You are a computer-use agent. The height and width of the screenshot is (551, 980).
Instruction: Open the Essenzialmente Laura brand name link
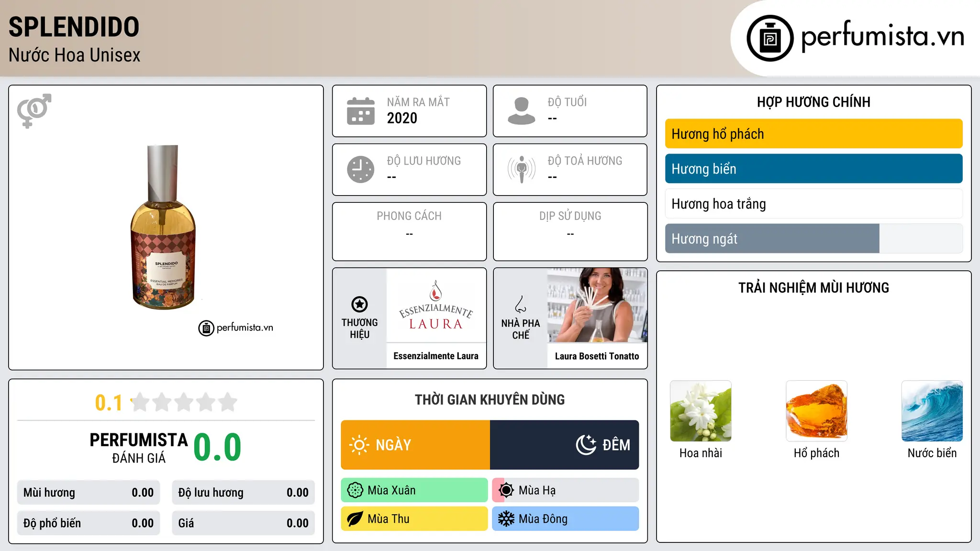tap(436, 356)
